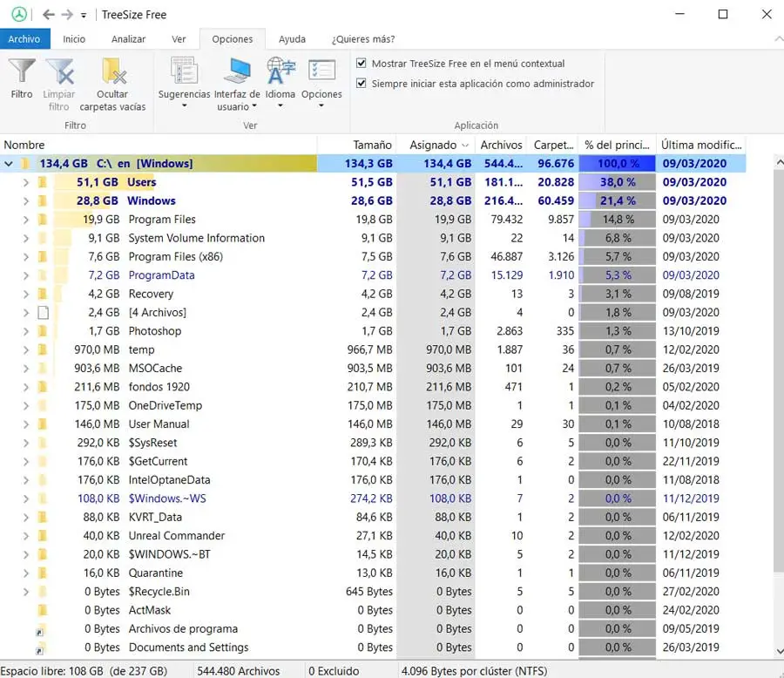Collapse the C:\ root tree node
This screenshot has width=784, height=678.
[x=9, y=164]
